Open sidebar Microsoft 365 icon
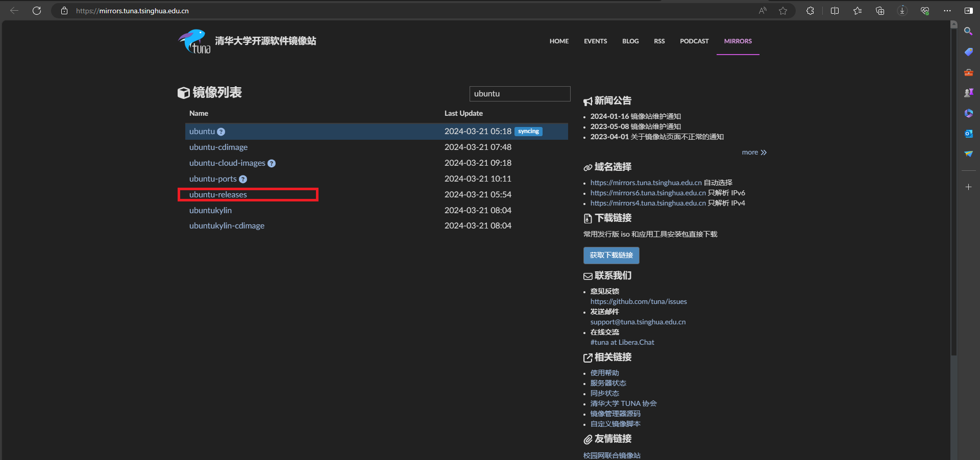 [x=968, y=113]
